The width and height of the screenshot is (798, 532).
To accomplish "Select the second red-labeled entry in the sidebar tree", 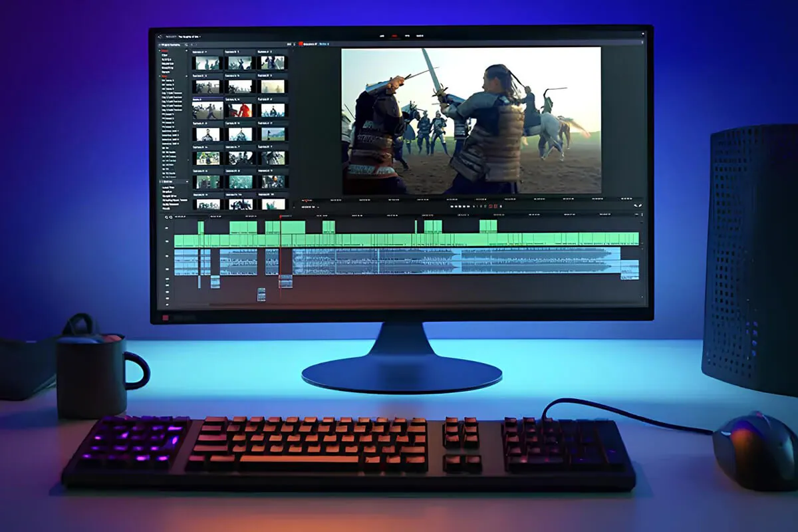I will (164, 76).
